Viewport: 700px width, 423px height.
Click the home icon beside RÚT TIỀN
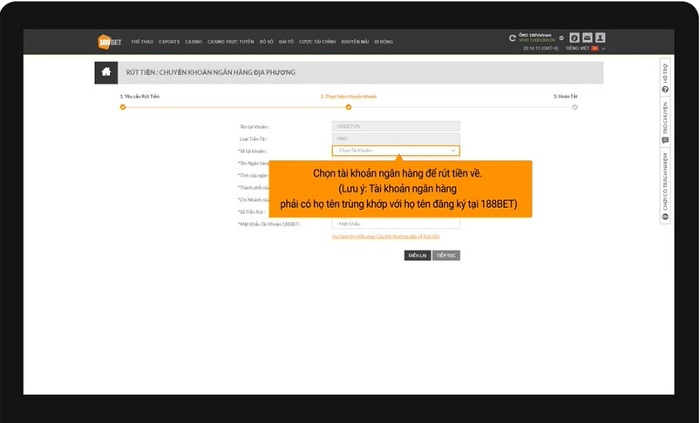tap(105, 72)
